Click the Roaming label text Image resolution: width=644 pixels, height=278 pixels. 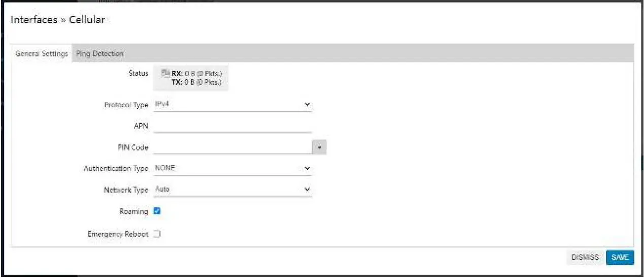pos(134,211)
